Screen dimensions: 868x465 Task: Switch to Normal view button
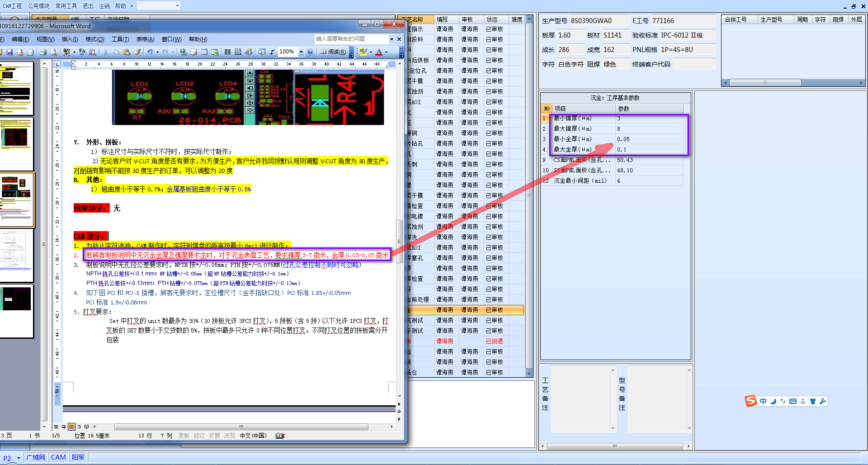point(56,427)
